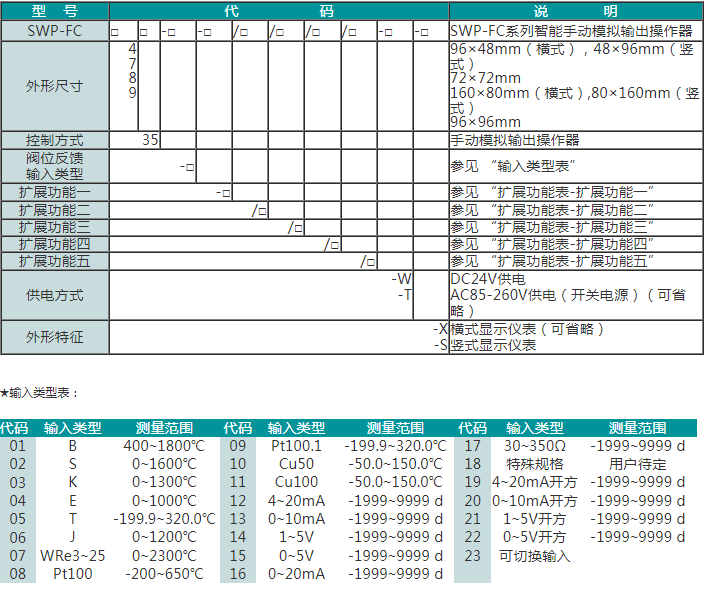Click code '35' in control mode row
706x589 pixels.
150,140
